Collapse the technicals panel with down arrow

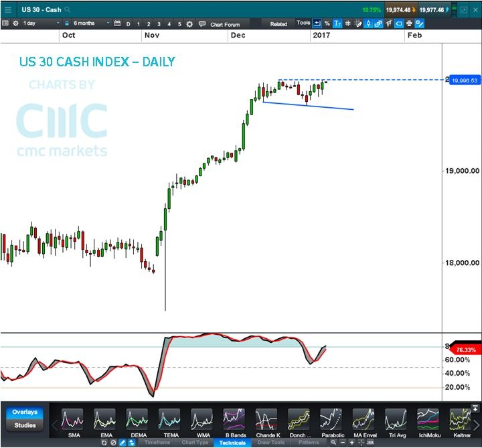(x=475, y=408)
